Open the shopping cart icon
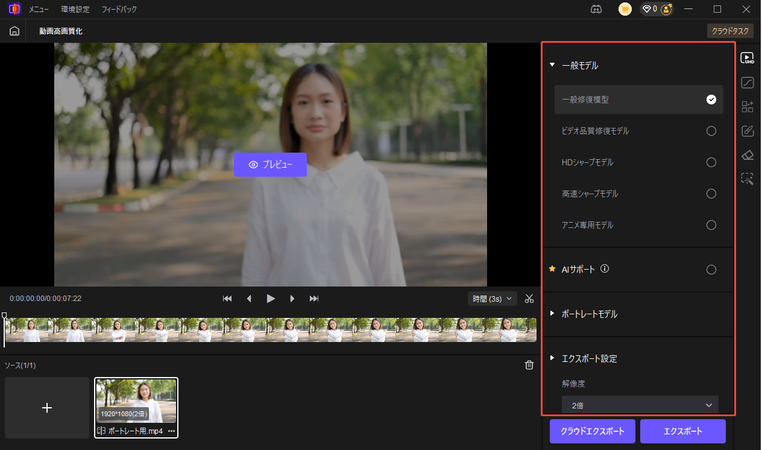Image resolution: width=762 pixels, height=450 pixels. coord(624,9)
